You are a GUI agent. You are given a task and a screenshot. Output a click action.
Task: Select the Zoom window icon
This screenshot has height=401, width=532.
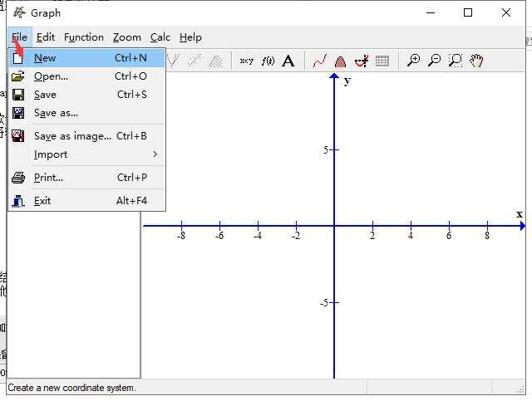[x=455, y=61]
